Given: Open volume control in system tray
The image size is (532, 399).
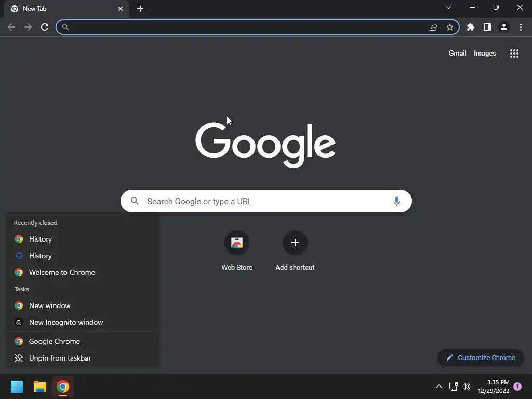Looking at the screenshot, I should (x=466, y=387).
